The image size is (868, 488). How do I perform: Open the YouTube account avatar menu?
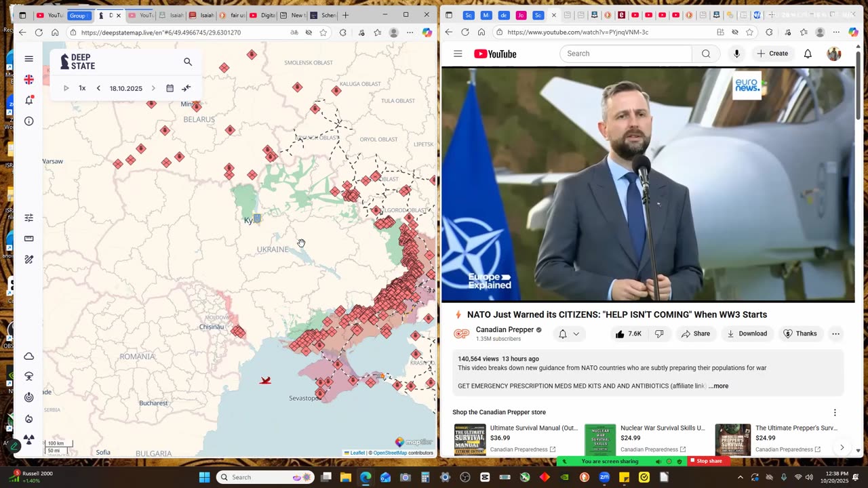(x=834, y=54)
